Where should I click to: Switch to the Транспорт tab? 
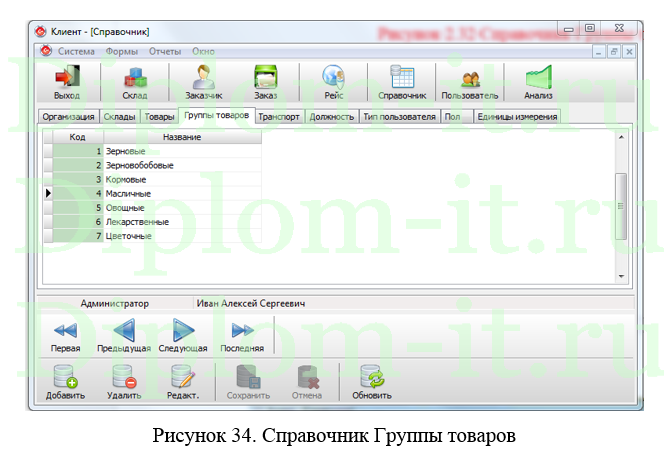pos(279,116)
